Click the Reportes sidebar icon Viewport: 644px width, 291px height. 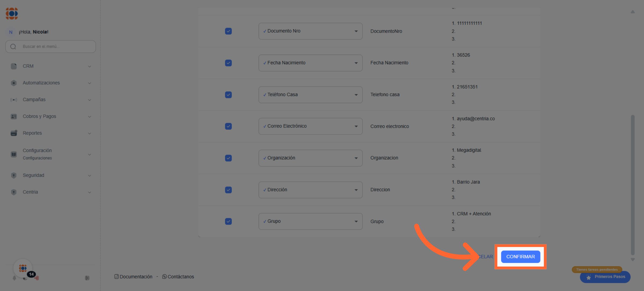point(14,133)
